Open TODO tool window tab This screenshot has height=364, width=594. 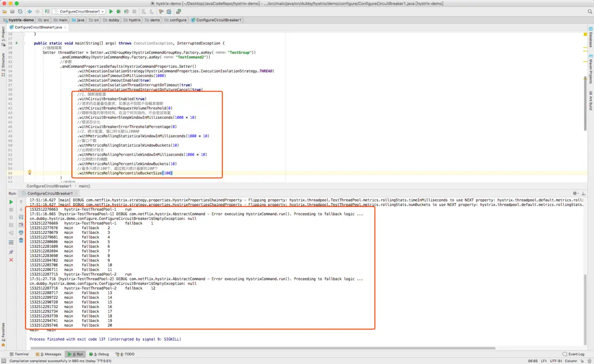pos(124,354)
